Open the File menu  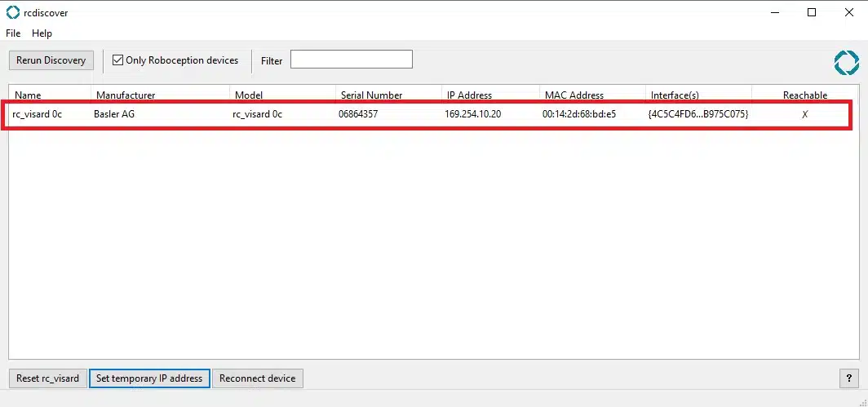pos(13,33)
